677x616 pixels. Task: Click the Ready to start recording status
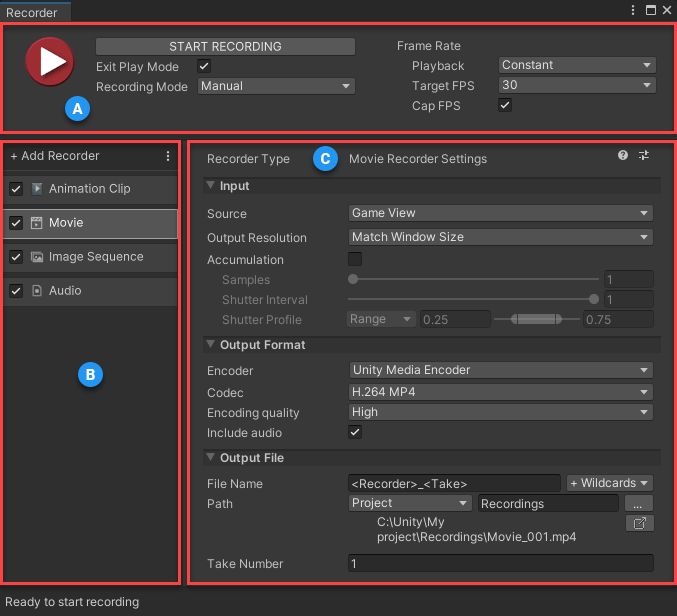click(x=72, y=602)
